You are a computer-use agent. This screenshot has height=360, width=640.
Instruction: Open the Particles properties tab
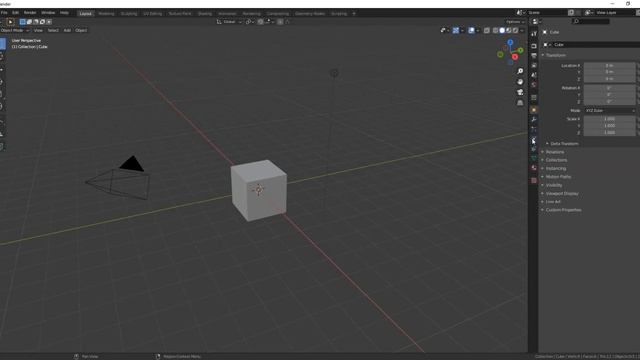tap(534, 129)
